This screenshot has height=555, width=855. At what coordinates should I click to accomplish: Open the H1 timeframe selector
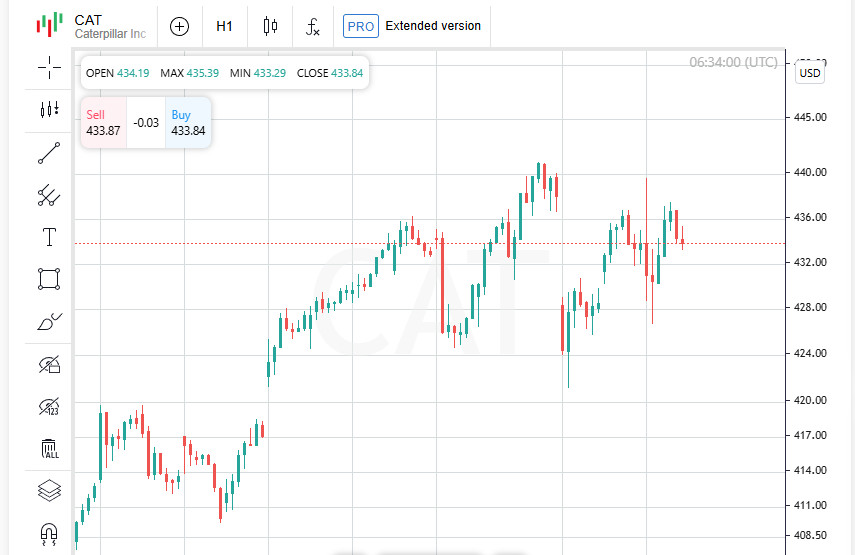click(x=224, y=26)
